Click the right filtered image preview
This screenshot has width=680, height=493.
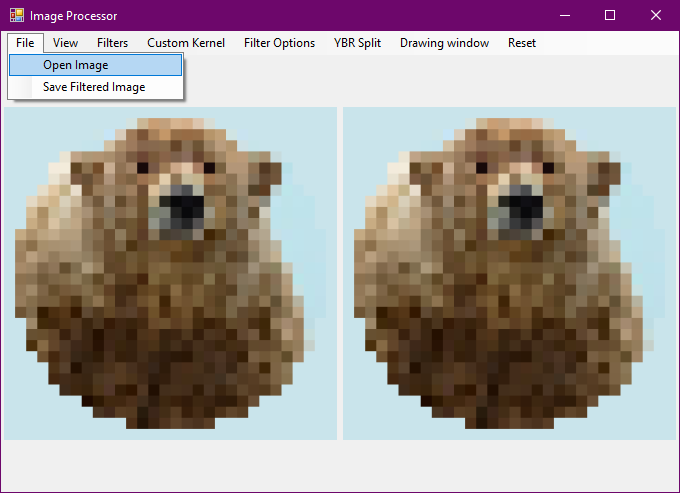click(510, 273)
